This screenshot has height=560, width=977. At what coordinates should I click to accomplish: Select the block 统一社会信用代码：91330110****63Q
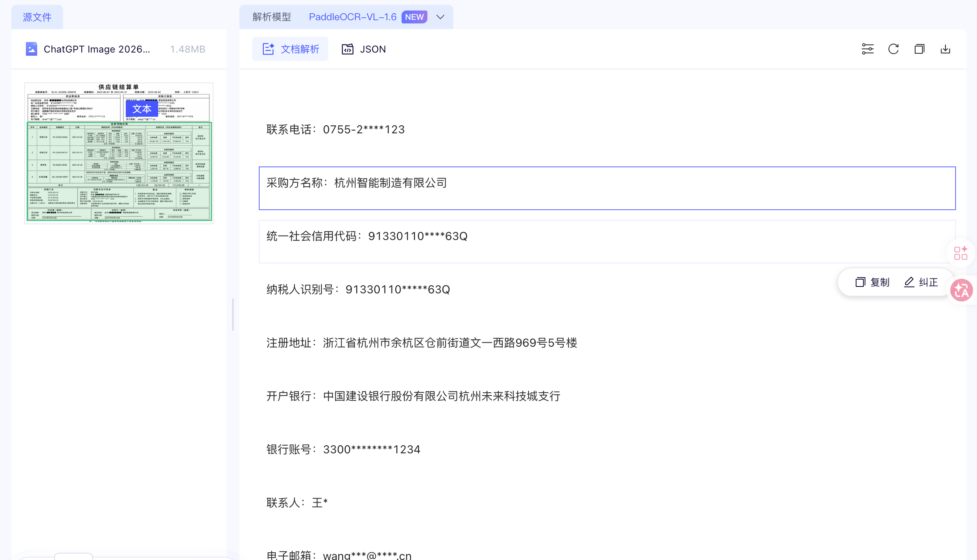(x=607, y=242)
